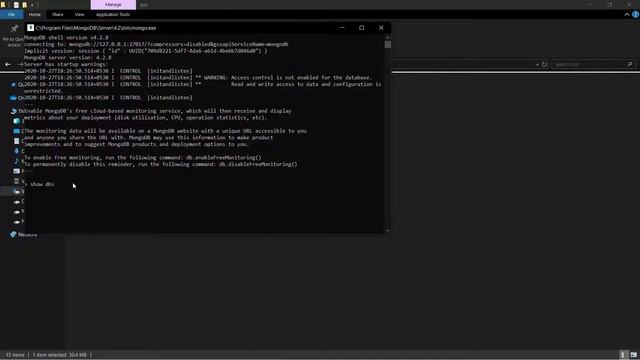Image resolution: width=640 pixels, height=360 pixels.
Task: Click the console scrollbar up arrow
Action: click(x=388, y=37)
